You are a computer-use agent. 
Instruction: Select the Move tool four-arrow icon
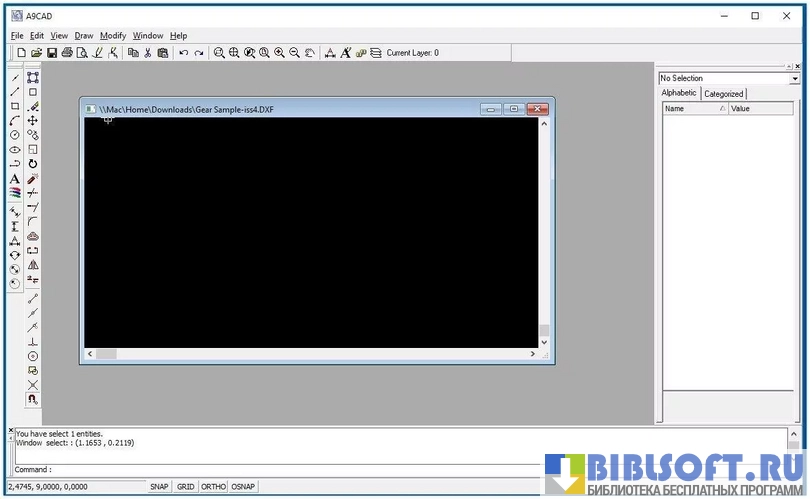pyautogui.click(x=33, y=120)
